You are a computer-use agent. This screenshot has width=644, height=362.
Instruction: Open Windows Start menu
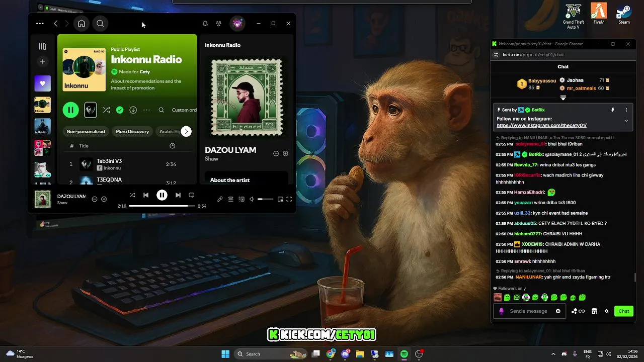pyautogui.click(x=225, y=354)
